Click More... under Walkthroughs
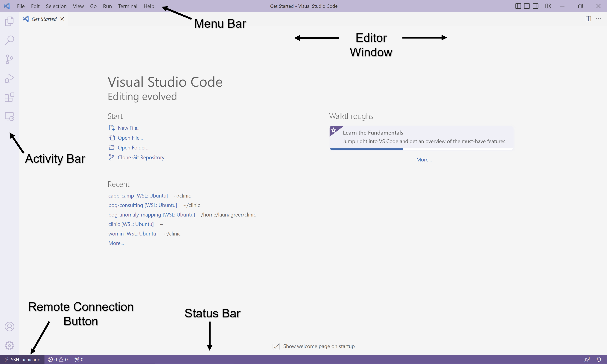 [x=424, y=160]
